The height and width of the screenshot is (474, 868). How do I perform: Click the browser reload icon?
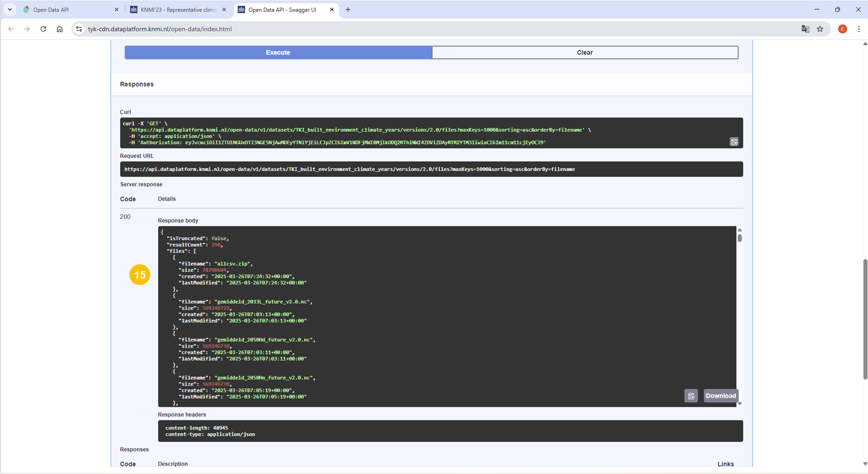43,29
